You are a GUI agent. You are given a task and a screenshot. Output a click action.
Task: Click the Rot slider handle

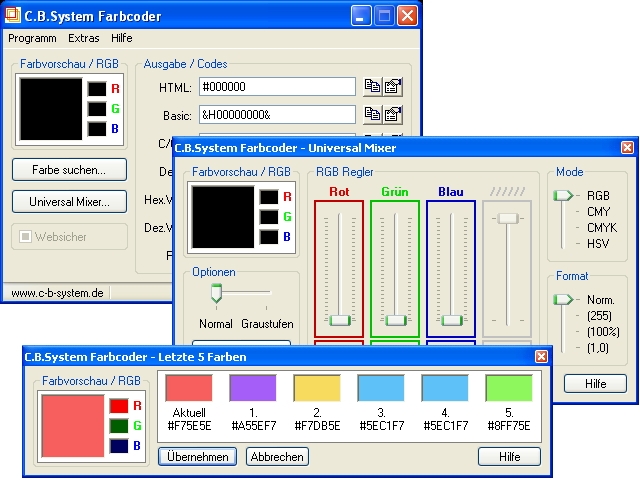340,320
